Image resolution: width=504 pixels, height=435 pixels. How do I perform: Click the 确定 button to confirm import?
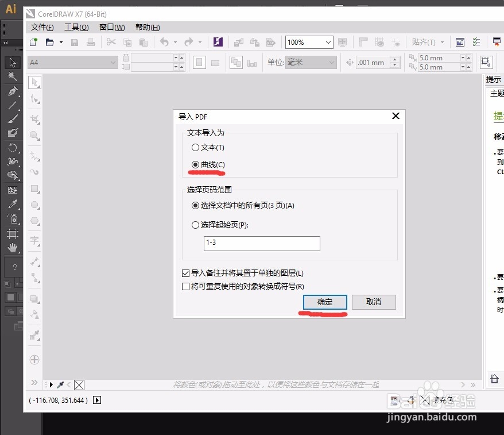324,302
